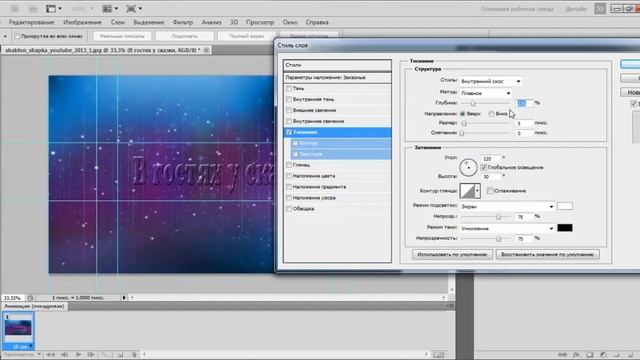Enable the Внутреннее свечение checkbox
Screen dimensions: 640x360
(289, 121)
